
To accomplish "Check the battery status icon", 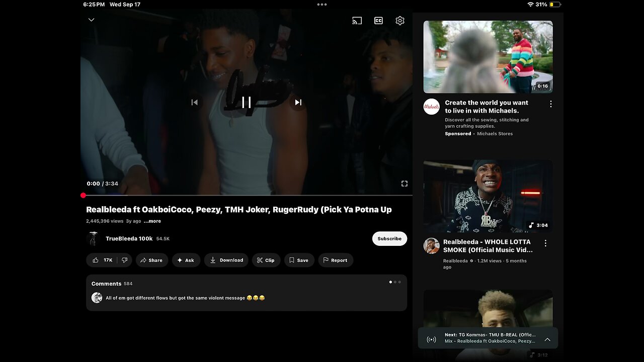I will pos(555,5).
